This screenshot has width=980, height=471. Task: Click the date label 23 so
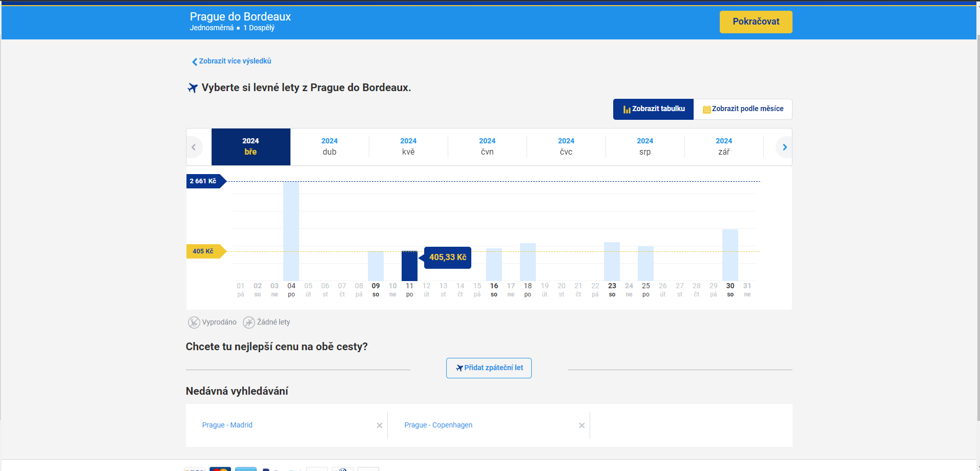[x=612, y=289]
